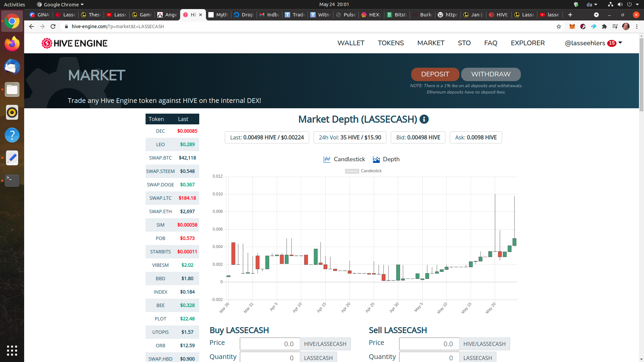Open Rhythmbox from the dock
Viewport: 644px width, 362px height.
[x=12, y=112]
